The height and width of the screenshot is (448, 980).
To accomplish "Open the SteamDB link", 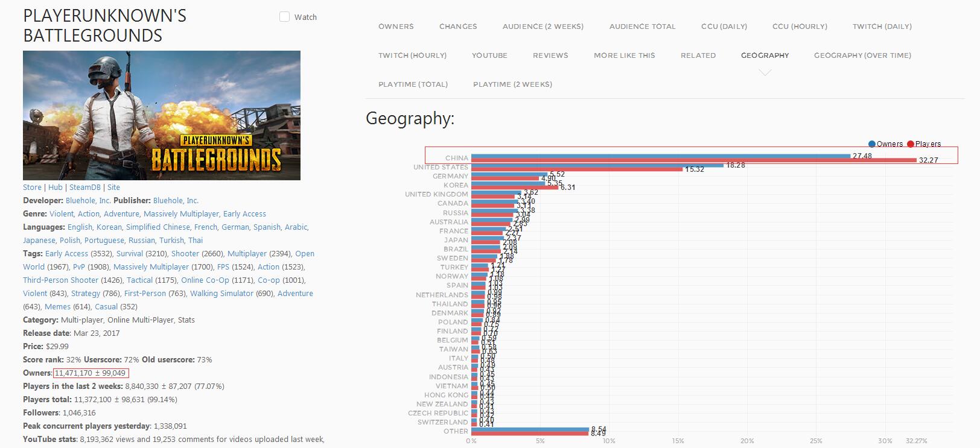I will [x=84, y=188].
